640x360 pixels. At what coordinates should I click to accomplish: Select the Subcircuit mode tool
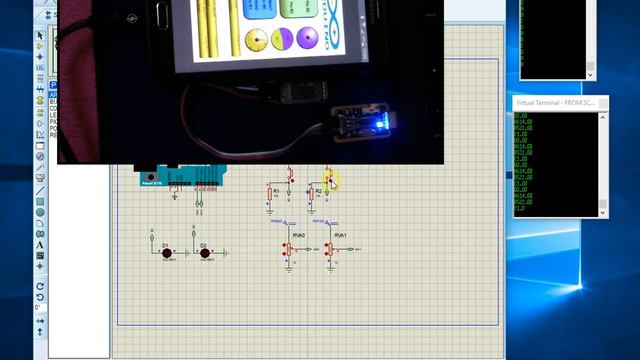(40, 100)
